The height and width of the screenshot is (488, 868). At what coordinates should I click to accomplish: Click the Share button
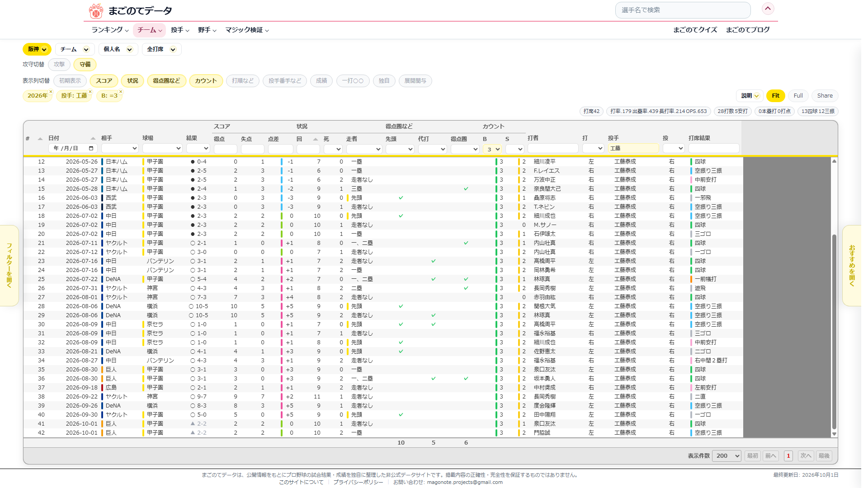825,96
